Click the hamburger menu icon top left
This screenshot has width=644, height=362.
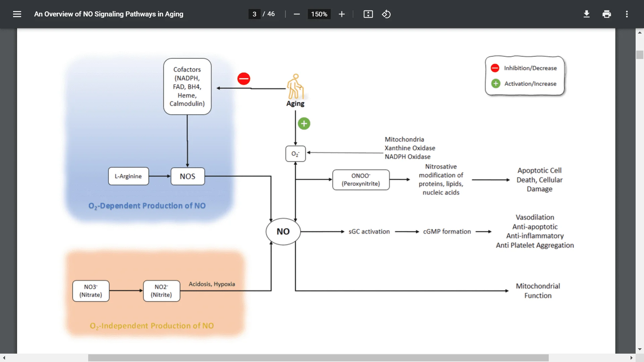(17, 14)
